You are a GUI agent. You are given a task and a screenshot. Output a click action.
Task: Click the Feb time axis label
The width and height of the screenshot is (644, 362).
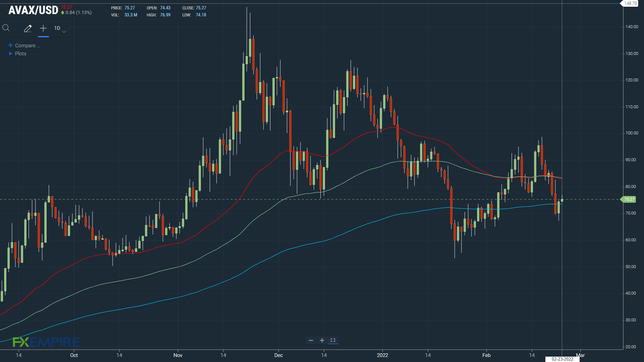(486, 355)
